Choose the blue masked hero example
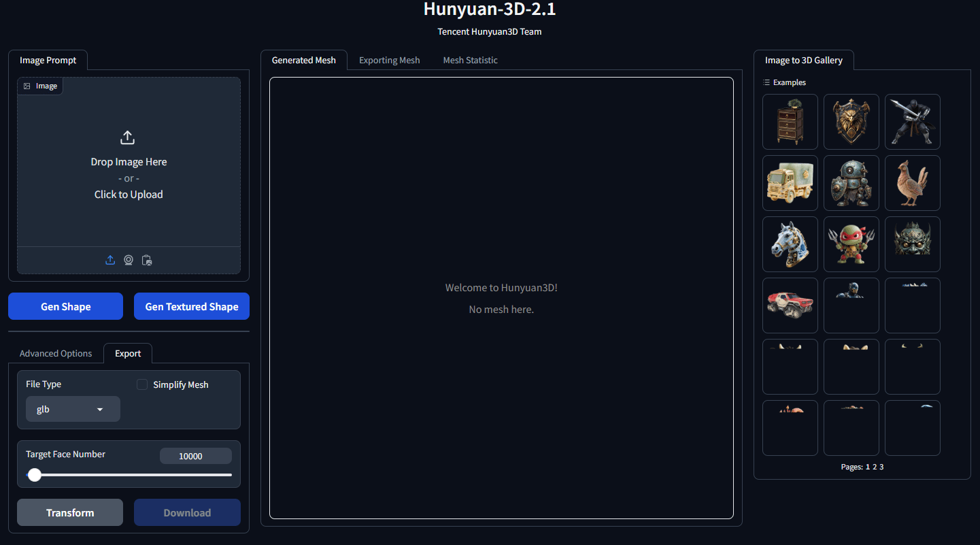 pyautogui.click(x=851, y=305)
